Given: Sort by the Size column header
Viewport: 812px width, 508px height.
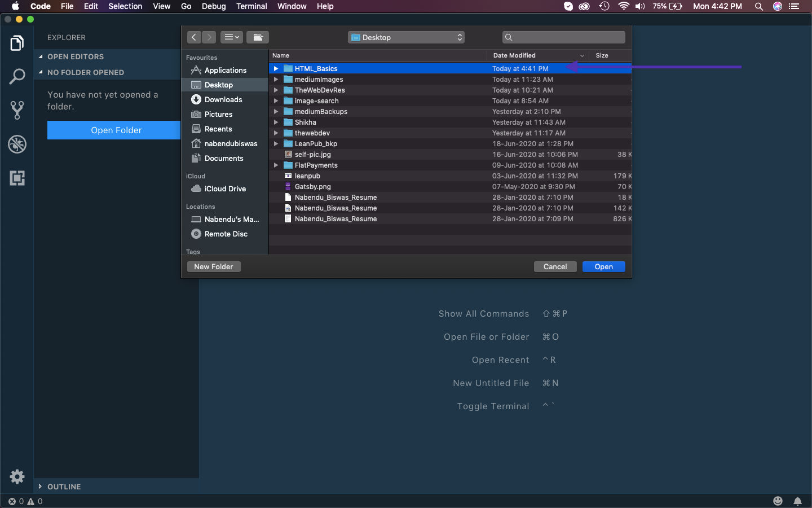Looking at the screenshot, I should 610,55.
